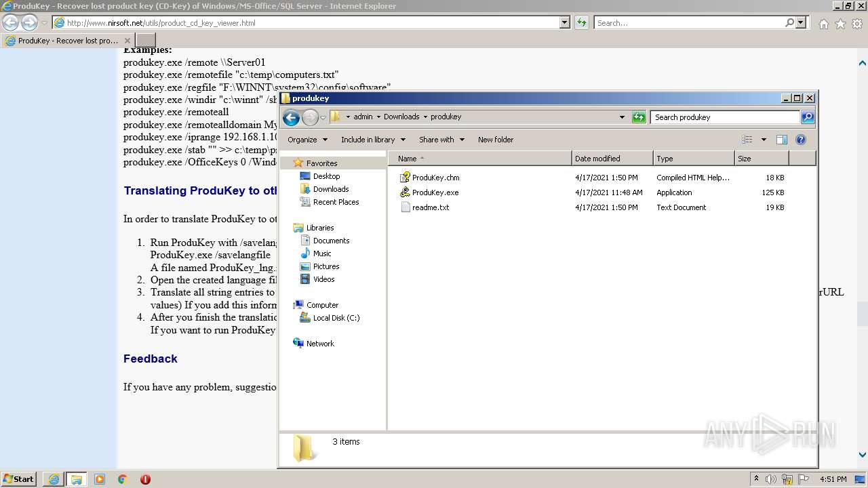Open IE search provider dropdown
The width and height of the screenshot is (868, 488).
point(802,23)
